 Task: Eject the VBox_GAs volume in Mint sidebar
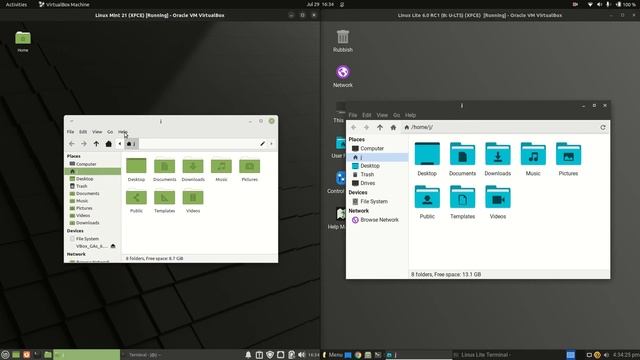[x=113, y=246]
